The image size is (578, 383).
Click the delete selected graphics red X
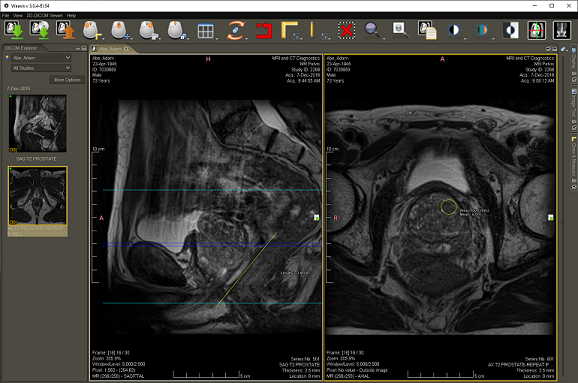(x=347, y=30)
